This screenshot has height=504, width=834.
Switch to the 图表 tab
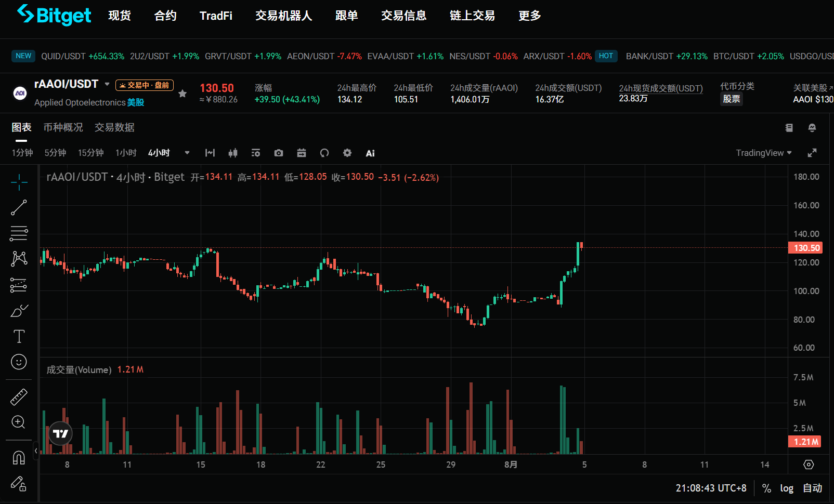coord(22,127)
